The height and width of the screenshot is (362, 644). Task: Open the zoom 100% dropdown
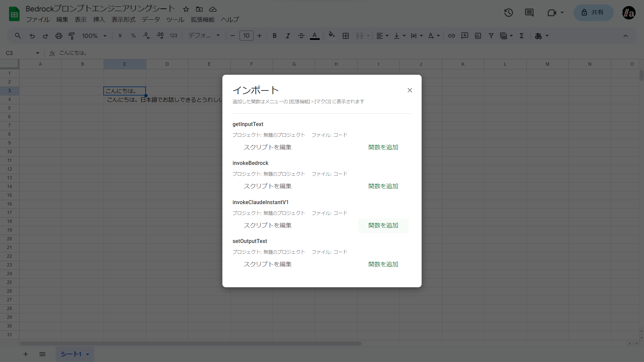click(x=94, y=36)
